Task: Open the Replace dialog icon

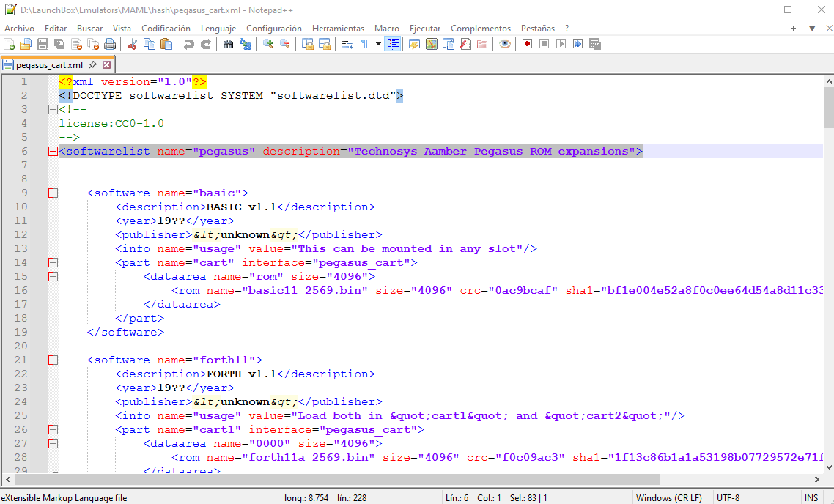Action: click(x=246, y=44)
